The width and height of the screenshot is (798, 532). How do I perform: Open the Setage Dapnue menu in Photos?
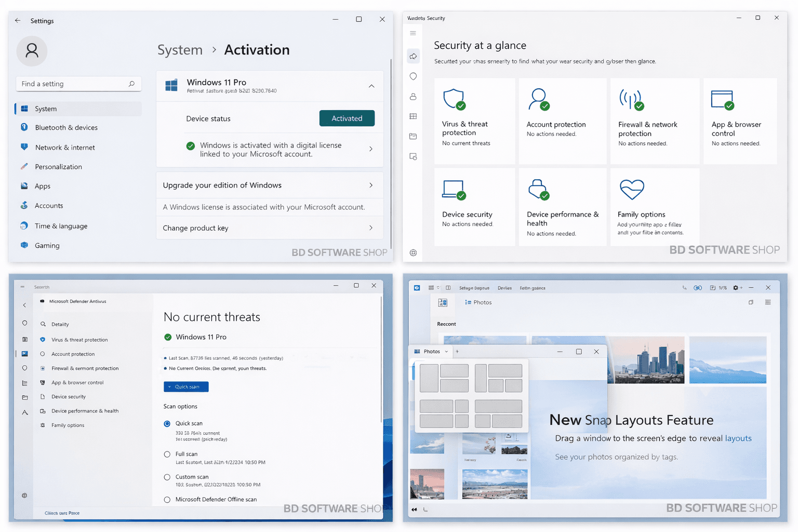click(474, 288)
